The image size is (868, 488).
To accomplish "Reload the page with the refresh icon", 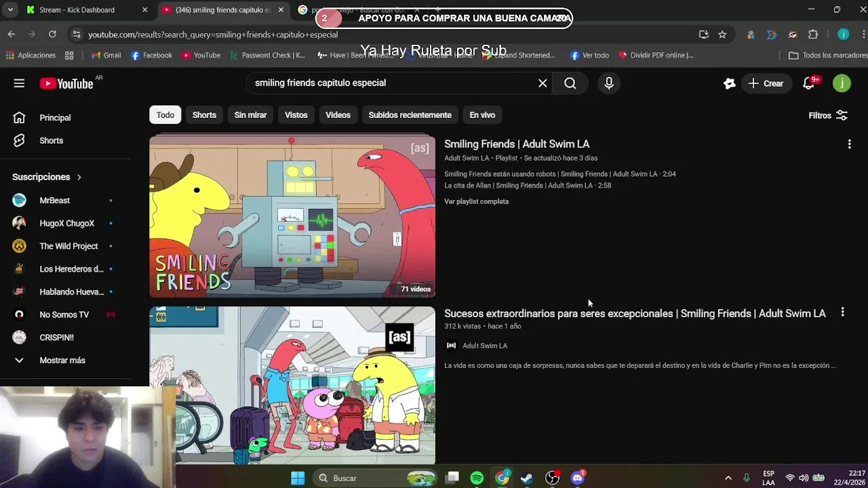I will pos(52,34).
